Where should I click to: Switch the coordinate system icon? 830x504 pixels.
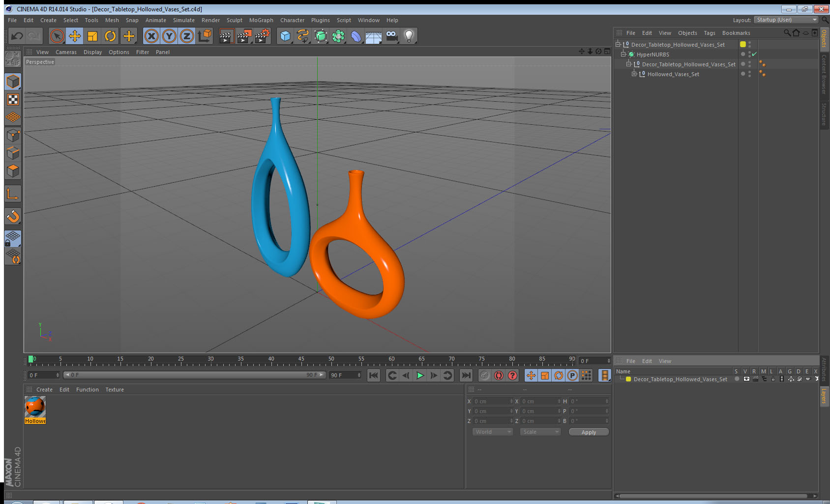[205, 36]
